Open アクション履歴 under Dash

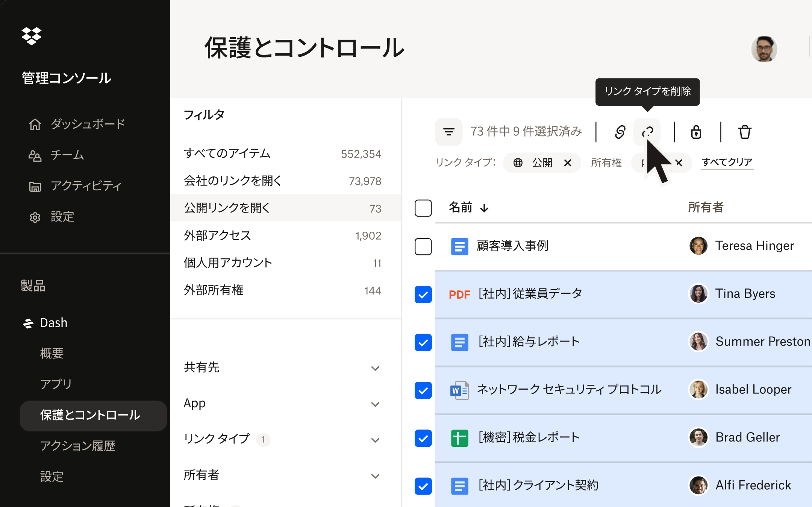[x=77, y=446]
